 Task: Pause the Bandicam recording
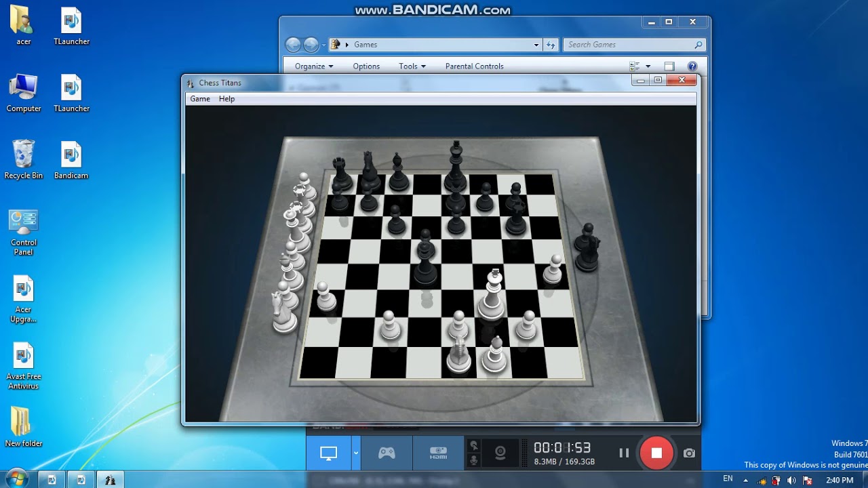point(624,453)
